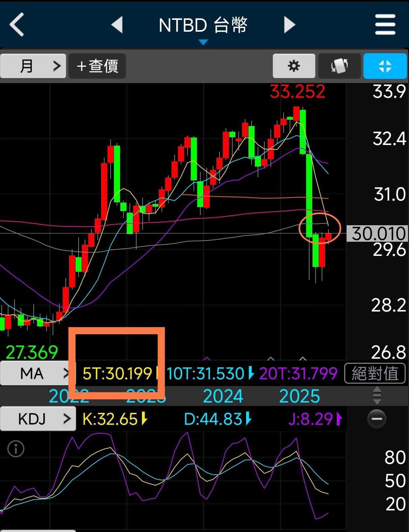
Task: Tap the KDJ 20 level label
Action: [395, 504]
